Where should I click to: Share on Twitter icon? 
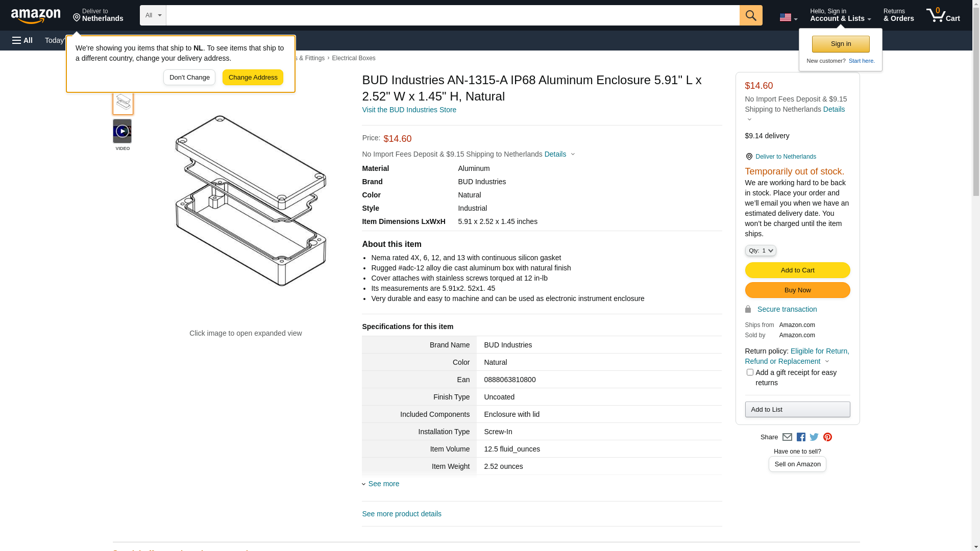(814, 437)
